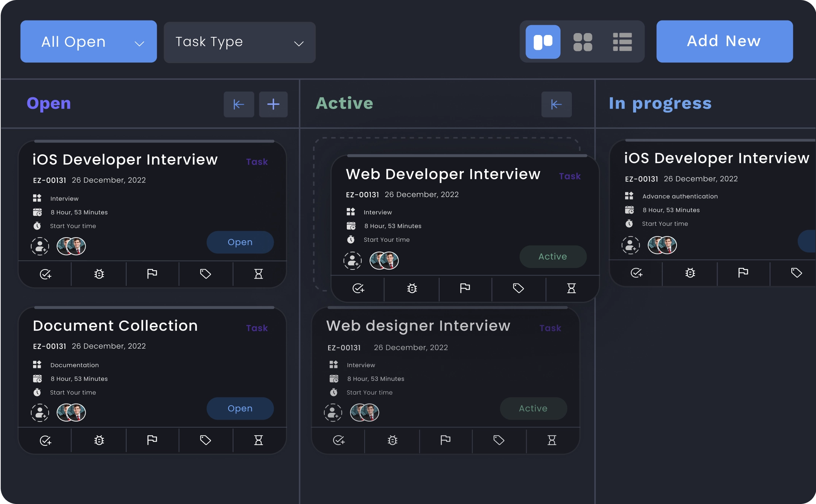Collapse the Open column

coord(238,104)
